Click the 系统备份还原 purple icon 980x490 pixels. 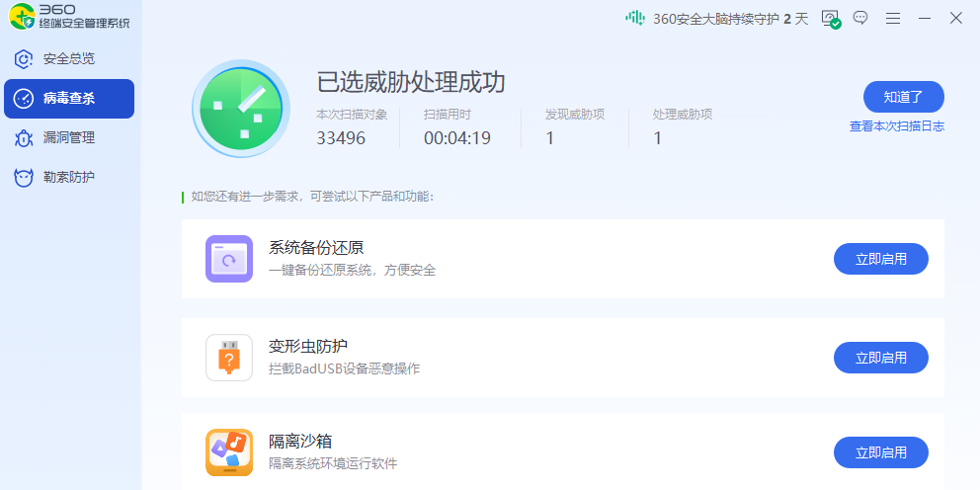pos(229,259)
